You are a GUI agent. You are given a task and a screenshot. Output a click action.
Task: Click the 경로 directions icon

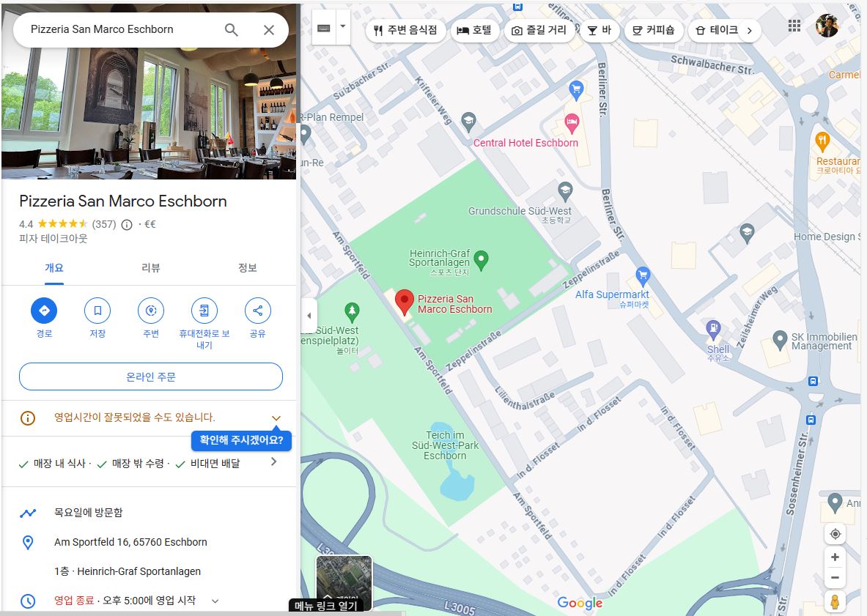[x=44, y=311]
